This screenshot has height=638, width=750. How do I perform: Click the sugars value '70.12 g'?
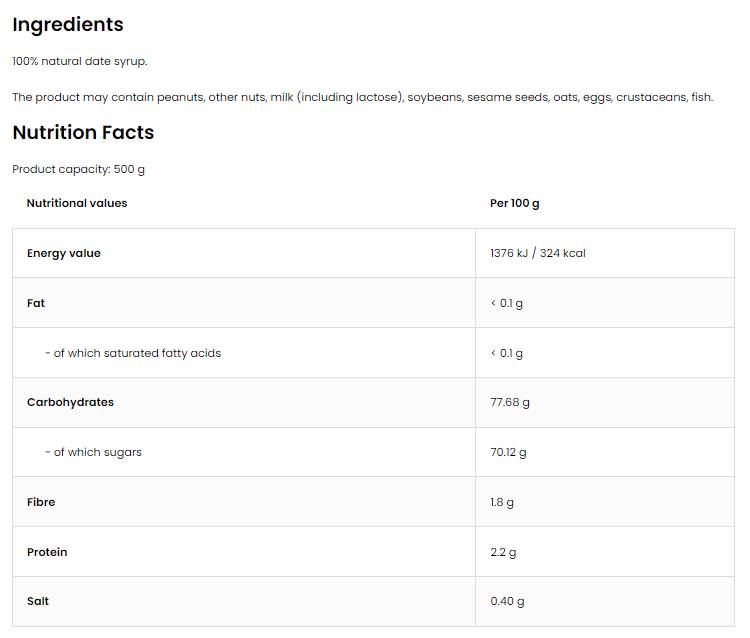[x=508, y=452]
